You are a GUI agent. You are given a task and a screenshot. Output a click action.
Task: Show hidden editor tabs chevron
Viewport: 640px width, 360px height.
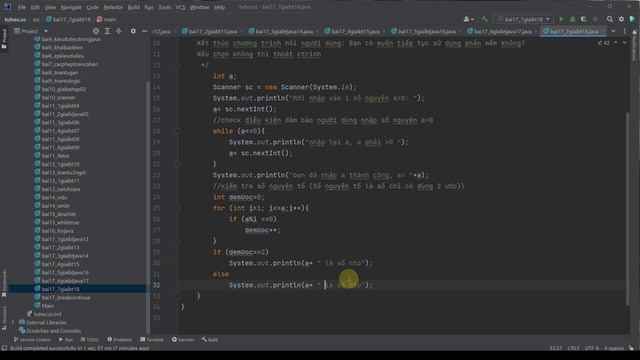click(x=613, y=31)
